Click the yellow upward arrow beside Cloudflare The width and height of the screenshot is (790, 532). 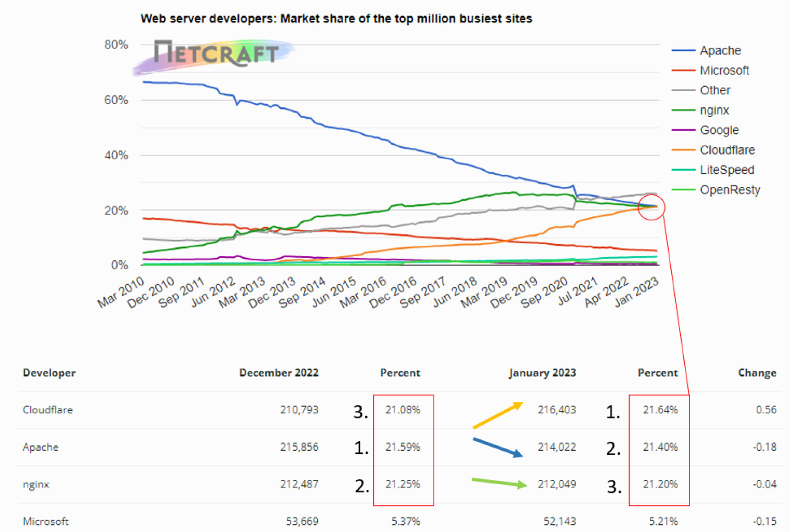coord(498,415)
